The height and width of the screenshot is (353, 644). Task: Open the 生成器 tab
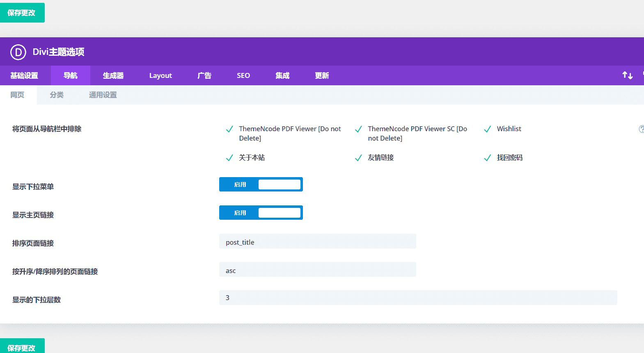pos(113,75)
